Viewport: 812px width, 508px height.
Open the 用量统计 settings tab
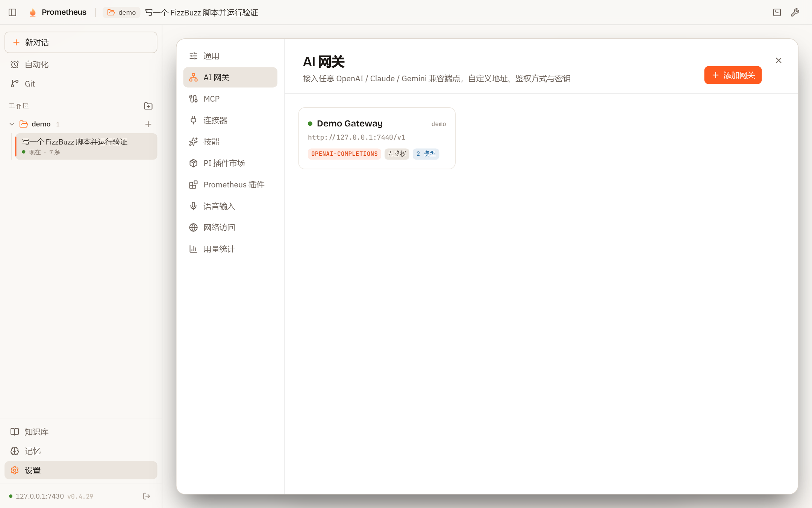tap(230, 249)
